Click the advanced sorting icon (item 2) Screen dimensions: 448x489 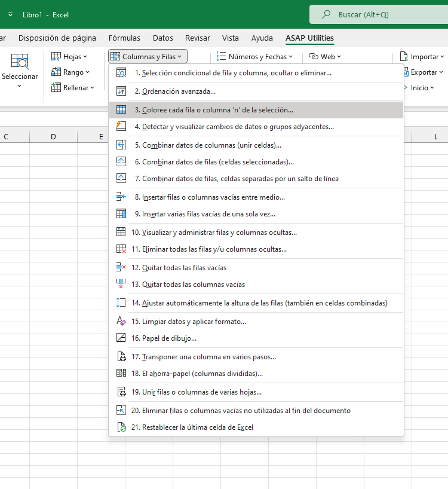point(121,91)
